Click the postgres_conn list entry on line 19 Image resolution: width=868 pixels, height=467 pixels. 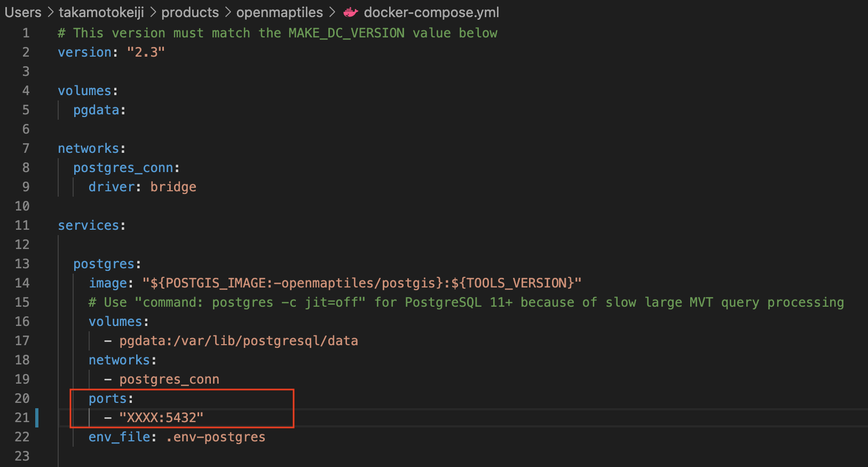(x=169, y=379)
